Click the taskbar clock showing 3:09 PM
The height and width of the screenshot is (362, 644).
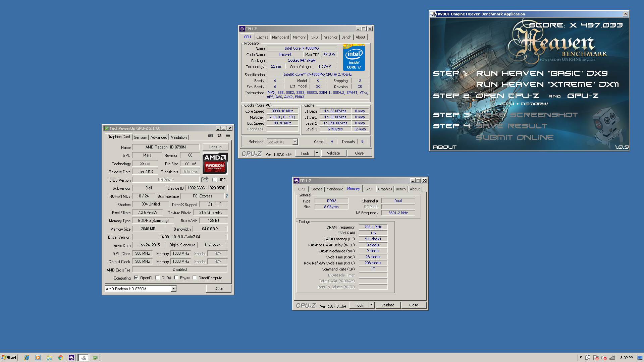point(627,358)
